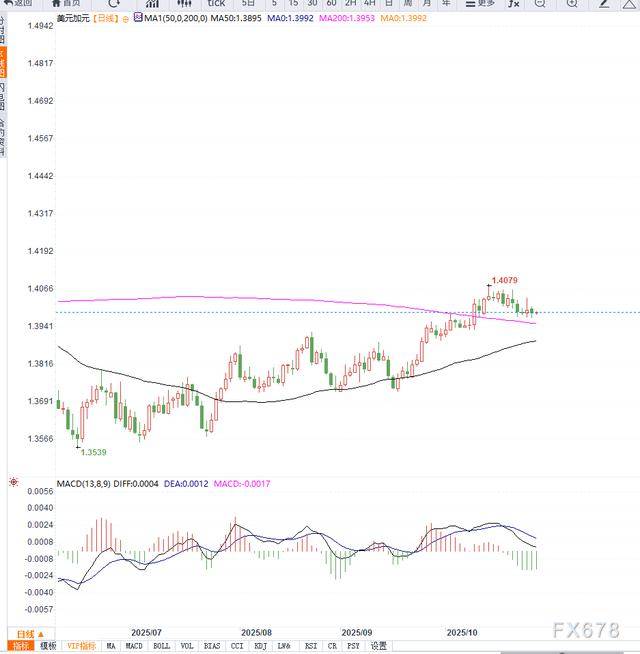Select the 周 weekly timeframe tab
The height and width of the screenshot is (654, 640).
tap(407, 3)
